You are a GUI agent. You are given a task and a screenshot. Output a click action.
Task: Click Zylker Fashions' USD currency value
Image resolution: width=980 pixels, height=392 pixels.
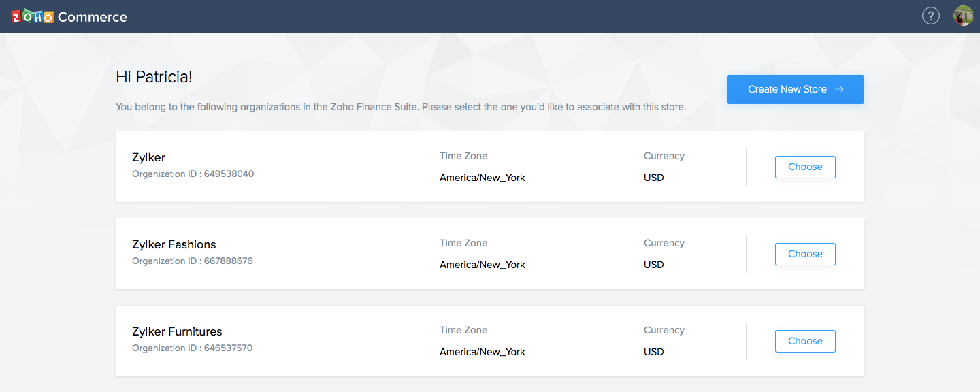tap(653, 265)
